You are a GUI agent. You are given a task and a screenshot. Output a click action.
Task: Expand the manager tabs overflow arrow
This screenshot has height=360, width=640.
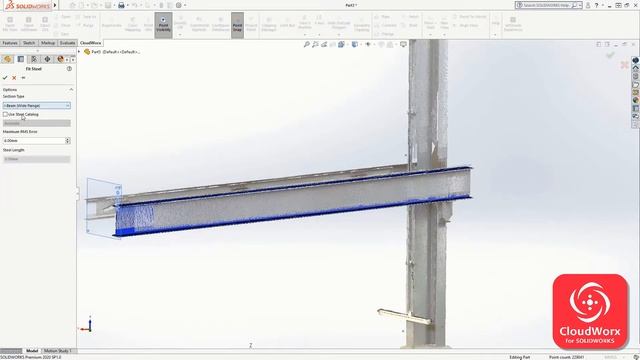pyautogui.click(x=73, y=60)
